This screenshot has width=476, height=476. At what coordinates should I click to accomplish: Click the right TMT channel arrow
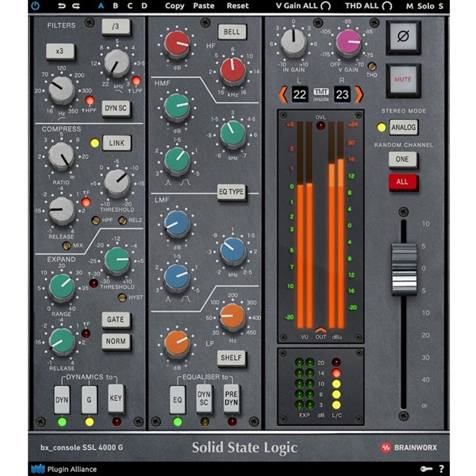359,94
